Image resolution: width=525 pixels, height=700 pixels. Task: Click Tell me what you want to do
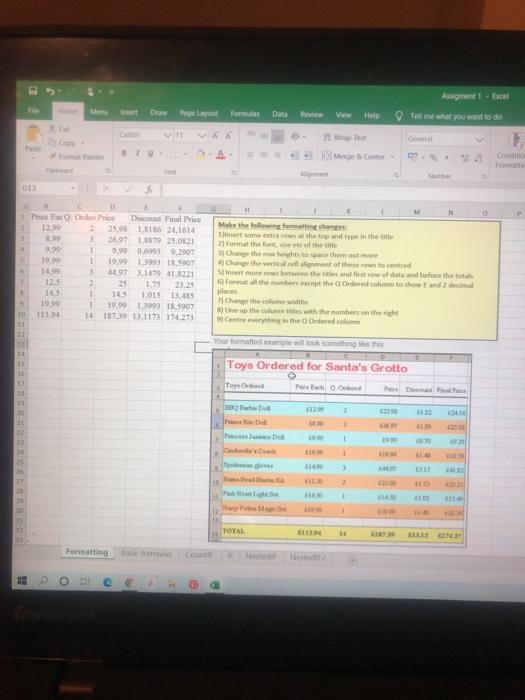(x=456, y=117)
